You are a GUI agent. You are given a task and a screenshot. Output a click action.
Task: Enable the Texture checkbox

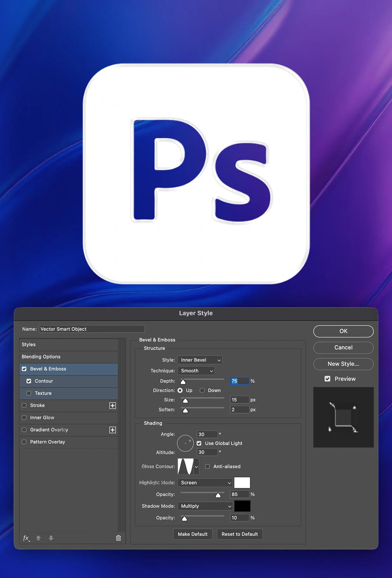(29, 393)
